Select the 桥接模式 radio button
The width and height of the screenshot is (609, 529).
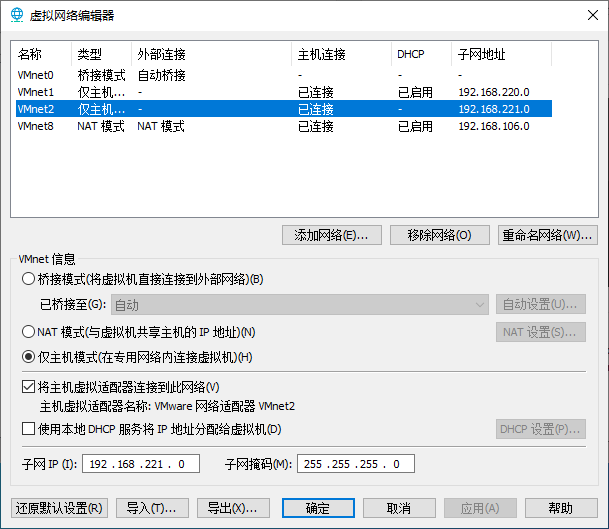(28, 279)
